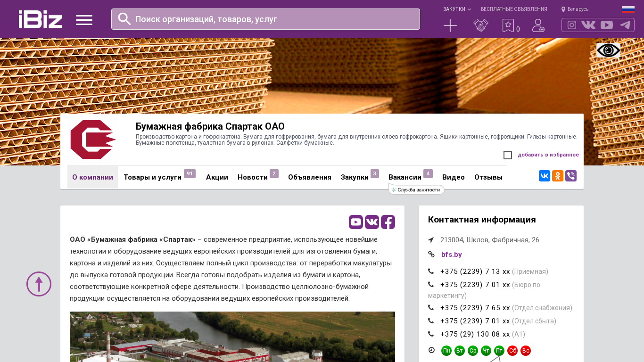Open iBiz Instagram page in header

point(572,25)
